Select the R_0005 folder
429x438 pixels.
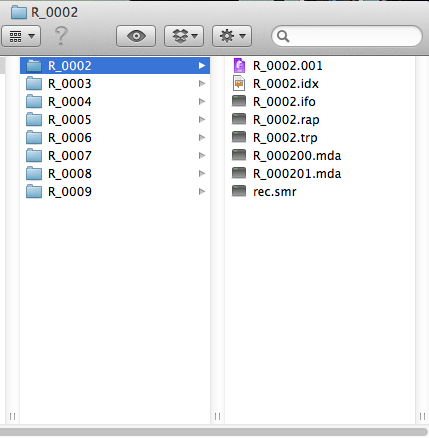point(115,120)
